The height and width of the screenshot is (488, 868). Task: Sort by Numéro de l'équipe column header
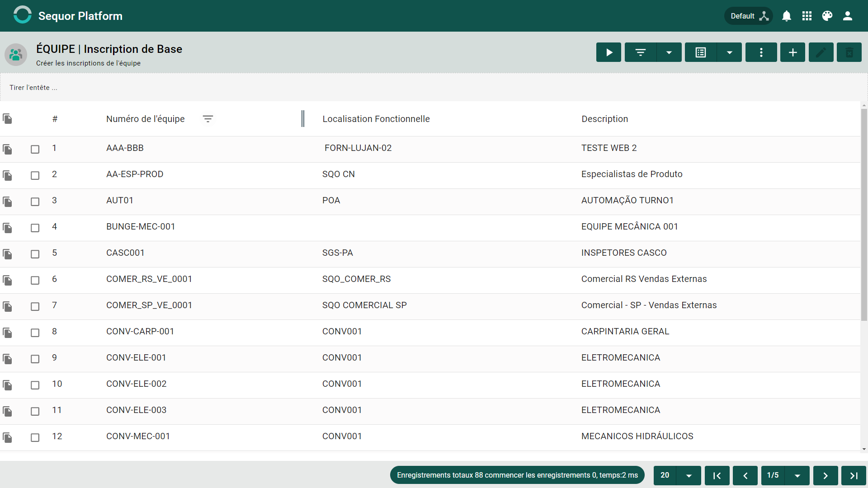[146, 119]
